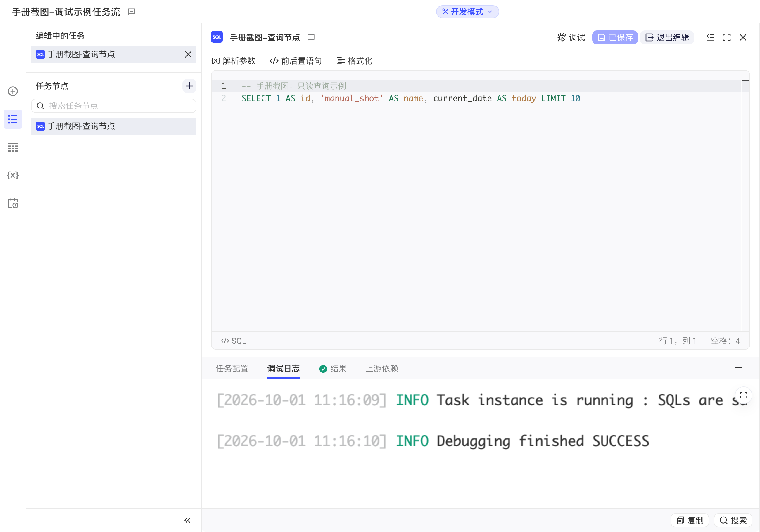Add a new task node with plus button
This screenshot has width=760, height=532.
point(189,86)
